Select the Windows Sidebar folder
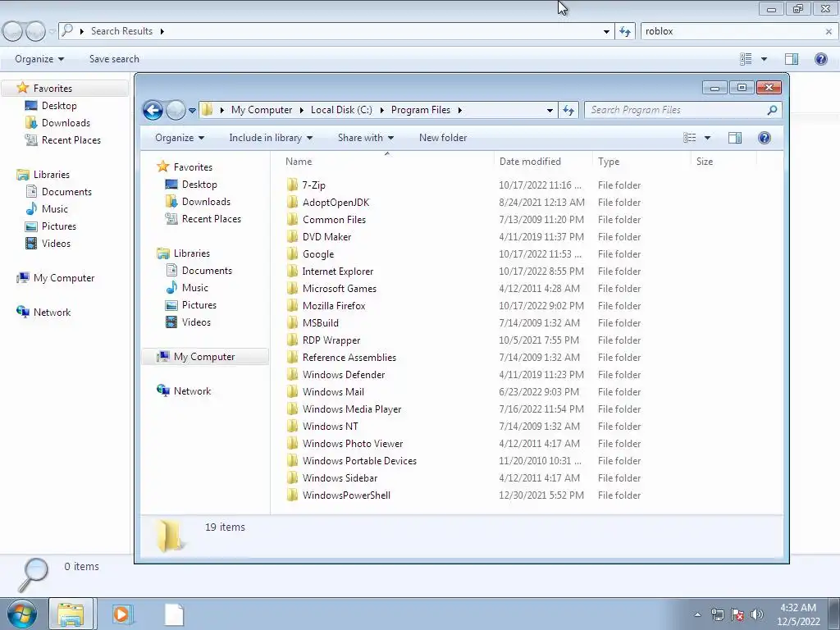Screen dimensions: 840x630 point(340,478)
